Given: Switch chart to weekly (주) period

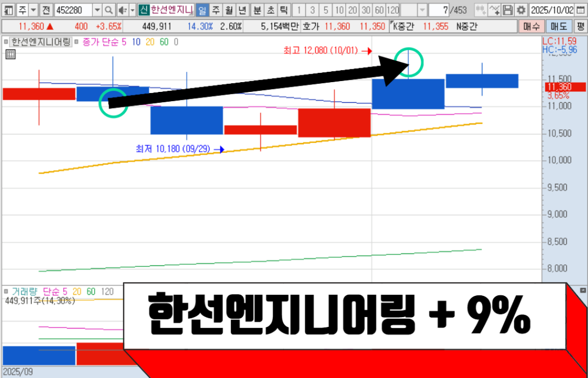Looking at the screenshot, I should pyautogui.click(x=215, y=10).
